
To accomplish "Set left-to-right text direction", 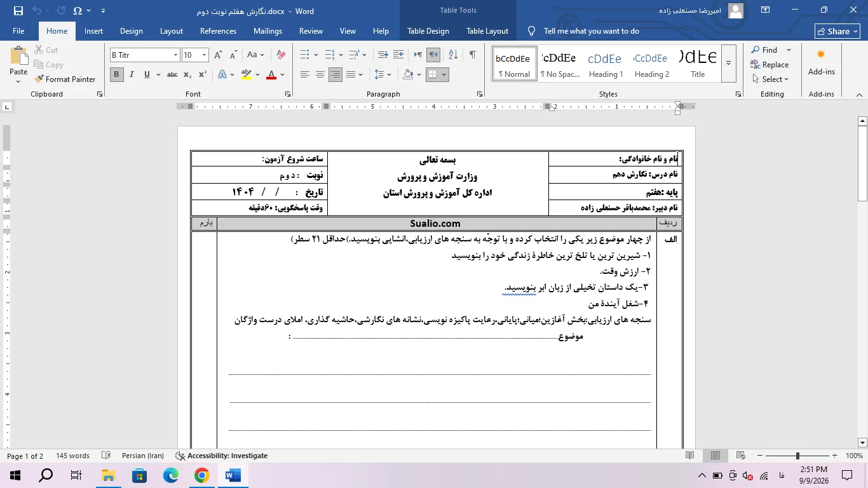I will pos(417,55).
